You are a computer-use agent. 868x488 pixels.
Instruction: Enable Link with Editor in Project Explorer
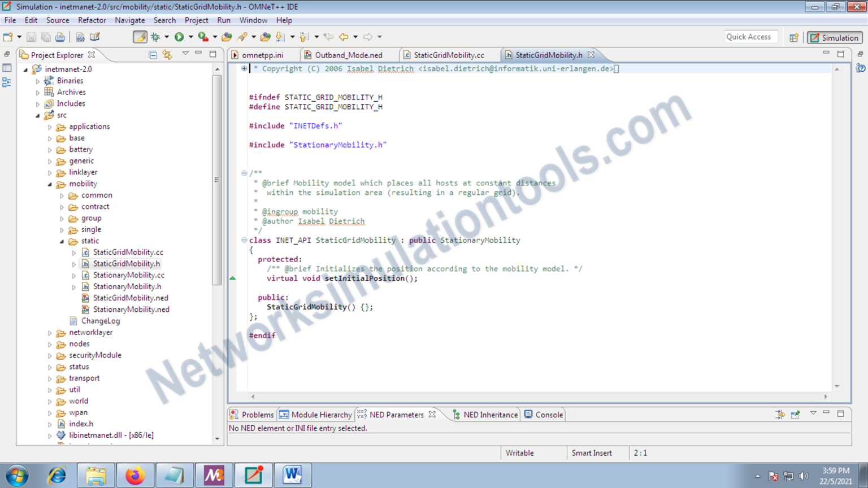click(167, 55)
